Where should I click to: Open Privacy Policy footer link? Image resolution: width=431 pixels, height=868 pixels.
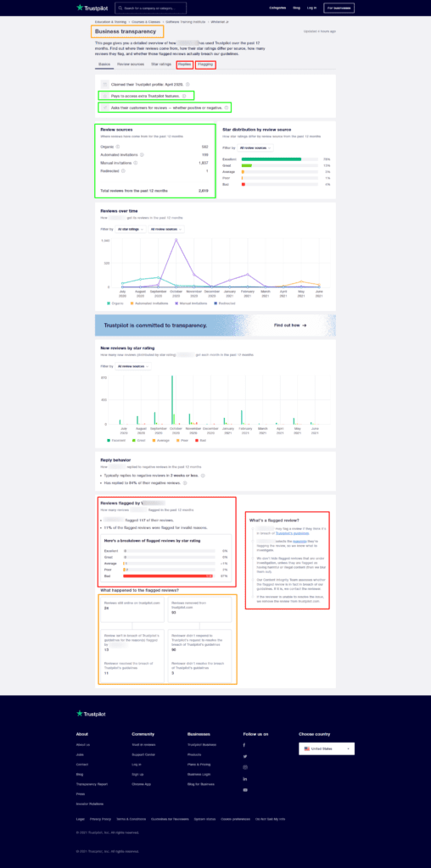coord(100,819)
